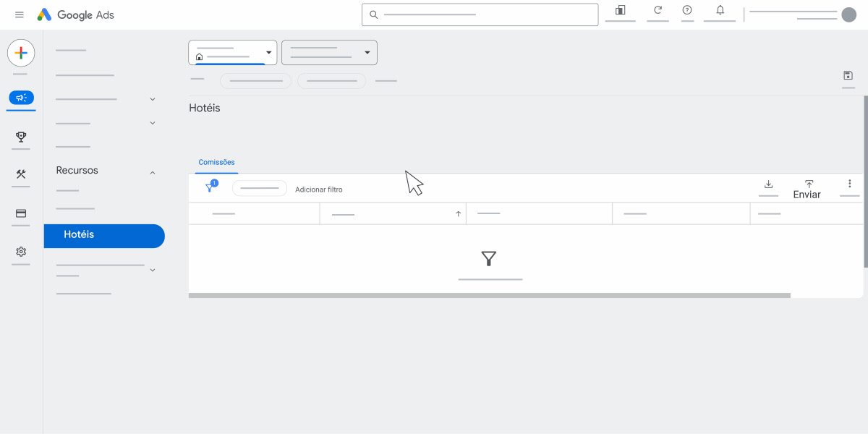The height and width of the screenshot is (434, 868).
Task: Open the account dropdown with home icon
Action: tap(233, 52)
